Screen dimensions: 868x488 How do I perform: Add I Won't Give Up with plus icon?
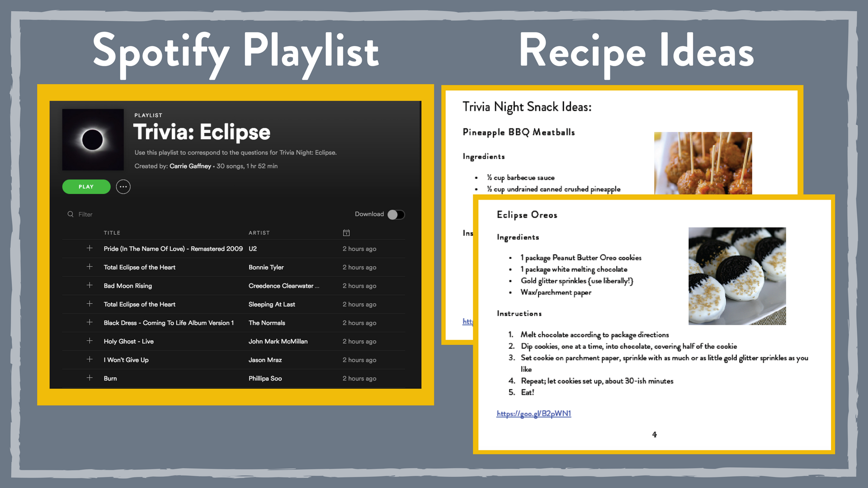(x=90, y=359)
